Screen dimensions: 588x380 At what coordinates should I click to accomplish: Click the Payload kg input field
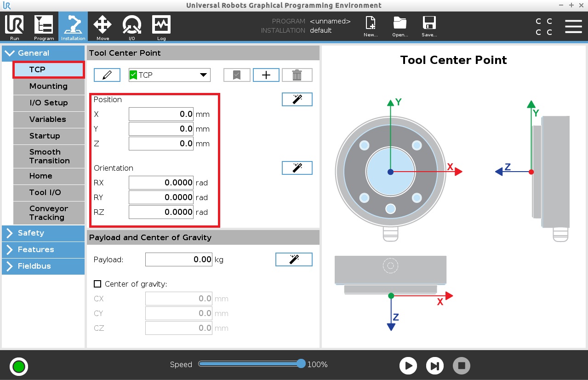(x=179, y=259)
